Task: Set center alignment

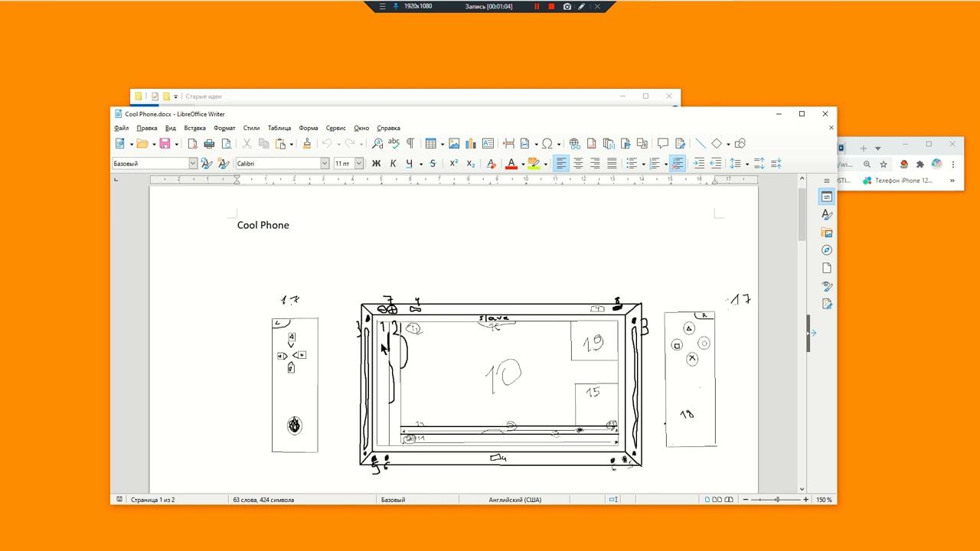Action: click(x=578, y=164)
